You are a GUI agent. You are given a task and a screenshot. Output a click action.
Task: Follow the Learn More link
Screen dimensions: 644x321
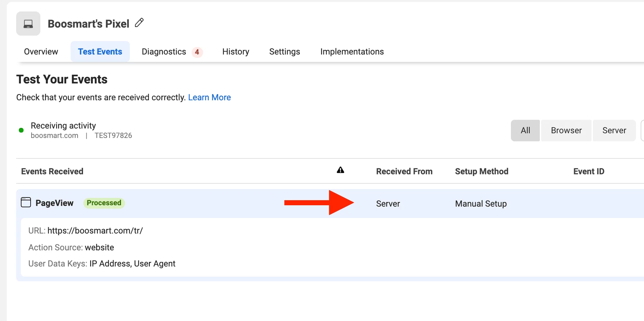[x=209, y=97]
